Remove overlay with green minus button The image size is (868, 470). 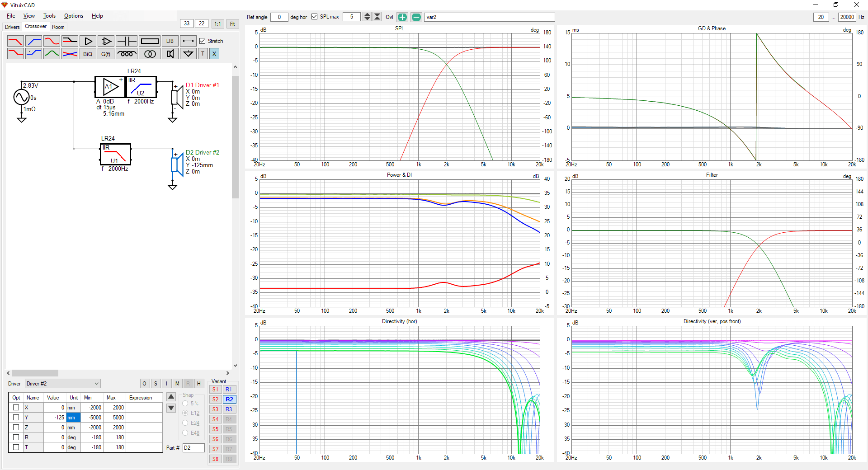point(416,17)
